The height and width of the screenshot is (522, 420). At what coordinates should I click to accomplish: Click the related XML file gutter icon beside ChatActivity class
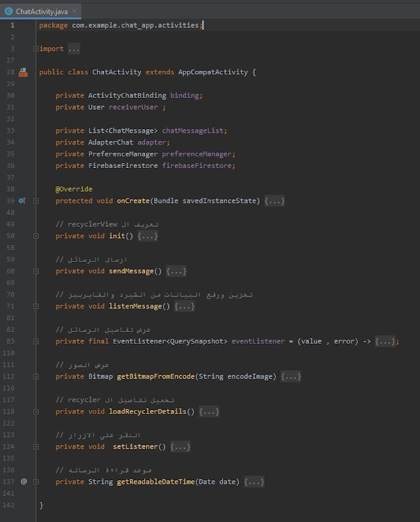pyautogui.click(x=23, y=71)
